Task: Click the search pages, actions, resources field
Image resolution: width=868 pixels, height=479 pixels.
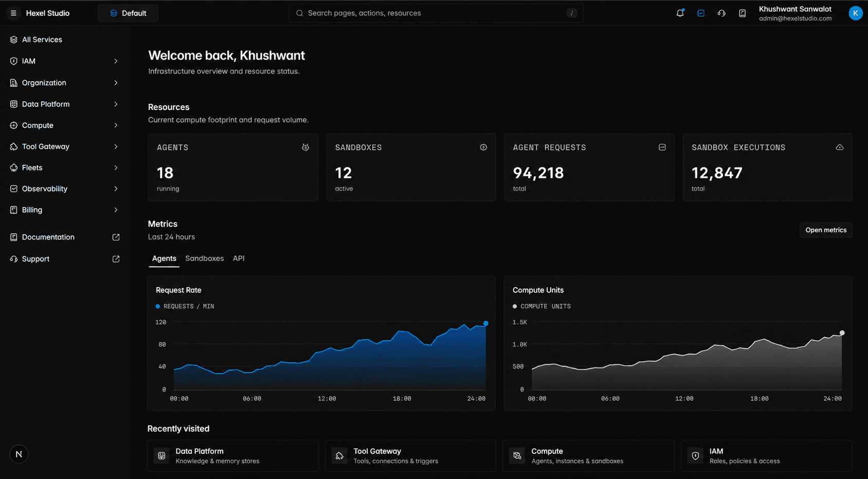Action: [x=436, y=13]
